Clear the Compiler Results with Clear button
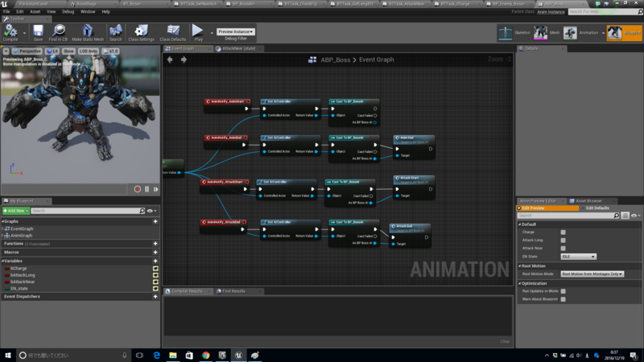 pos(505,341)
